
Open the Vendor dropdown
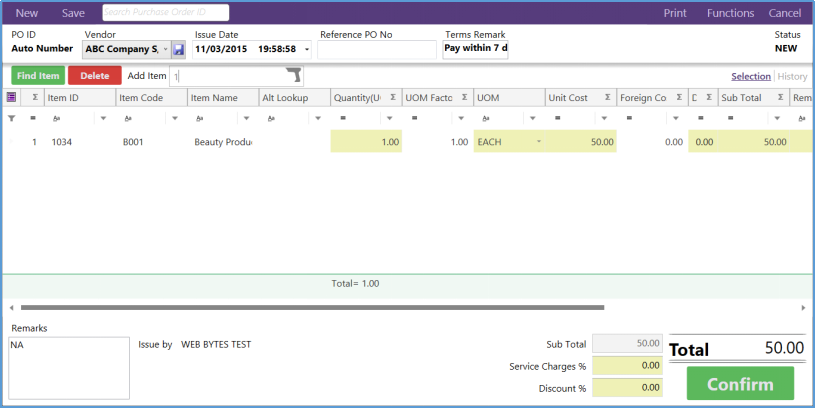166,49
